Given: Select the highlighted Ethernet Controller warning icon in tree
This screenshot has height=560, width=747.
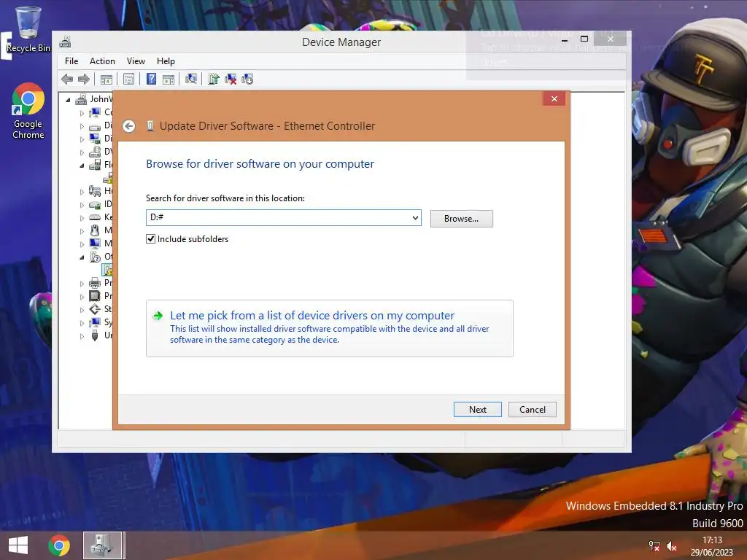Looking at the screenshot, I should click(x=108, y=270).
